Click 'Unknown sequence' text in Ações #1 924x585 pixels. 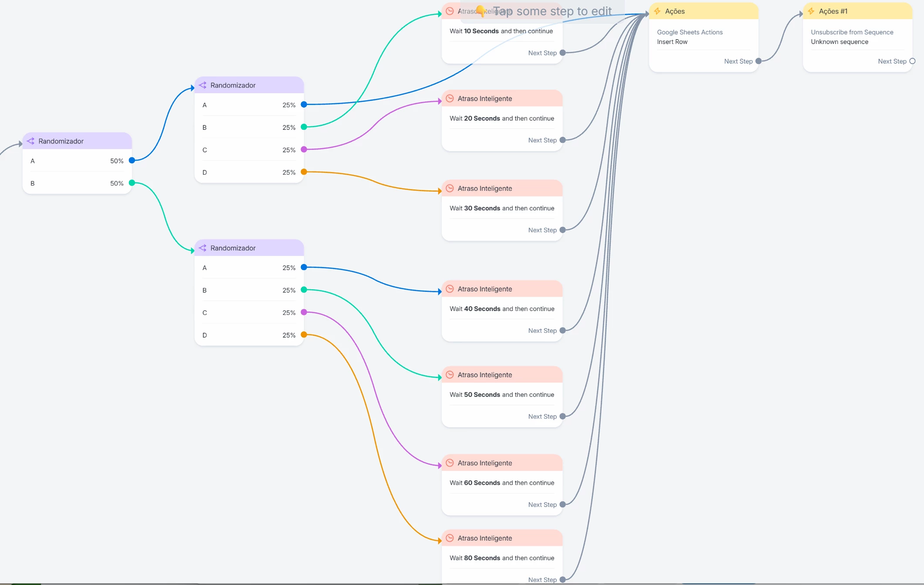[839, 42]
